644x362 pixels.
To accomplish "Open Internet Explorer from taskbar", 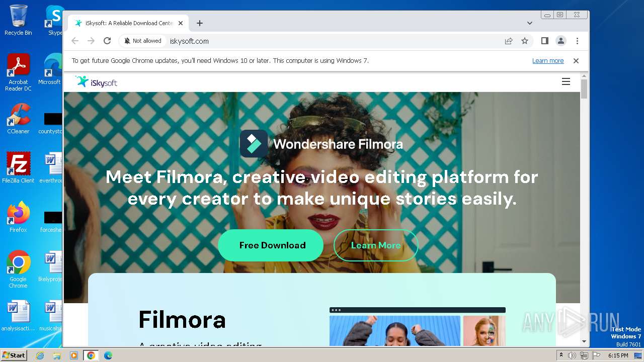I will tap(40, 355).
